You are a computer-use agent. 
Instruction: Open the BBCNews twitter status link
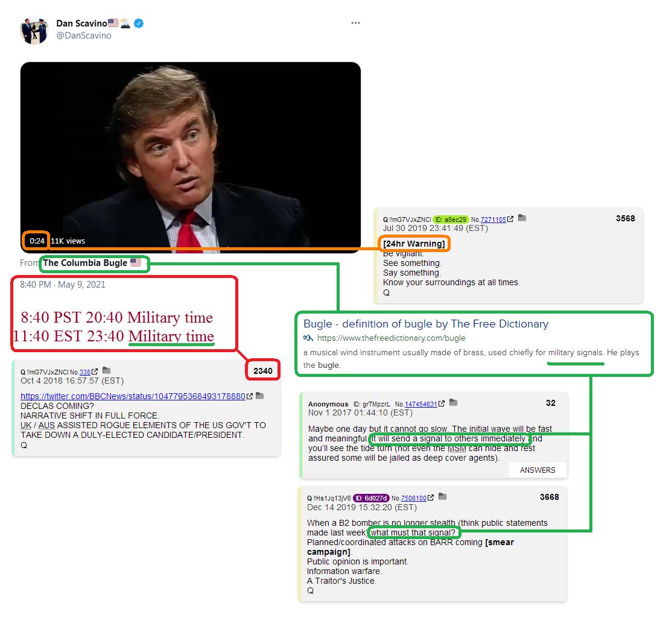[x=133, y=396]
